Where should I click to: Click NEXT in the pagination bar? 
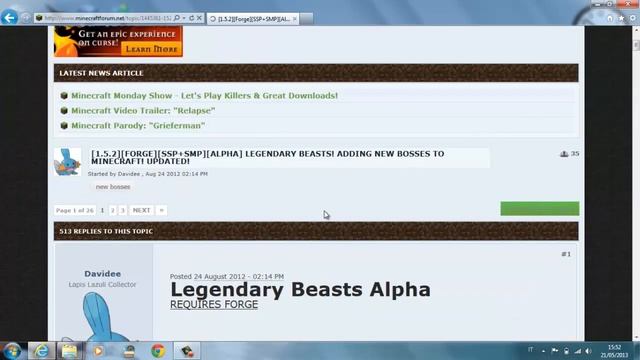[141, 210]
